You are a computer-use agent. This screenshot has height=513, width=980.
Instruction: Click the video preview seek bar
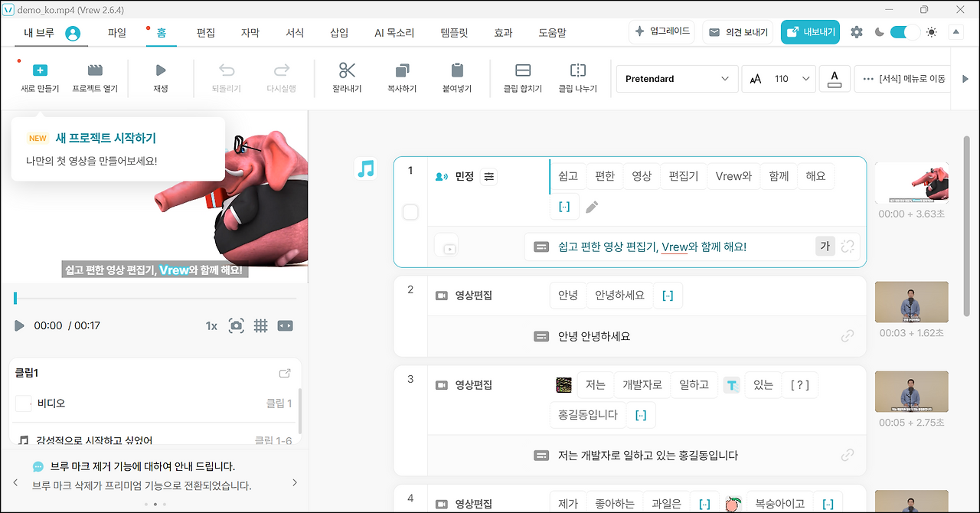(155, 298)
